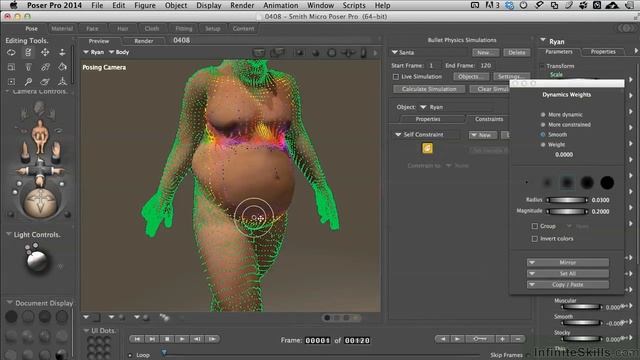Select the Twist editing tool
Viewport: 640px width, 360px height.
pyautogui.click(x=28, y=52)
